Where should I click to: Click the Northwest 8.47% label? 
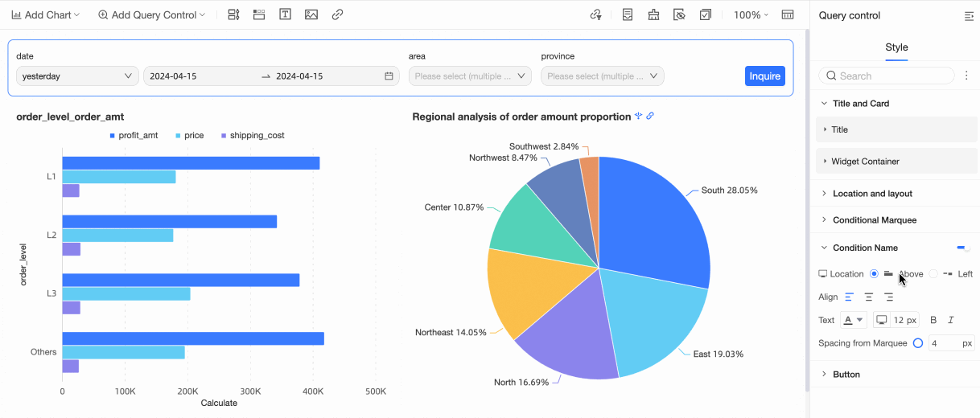(503, 158)
